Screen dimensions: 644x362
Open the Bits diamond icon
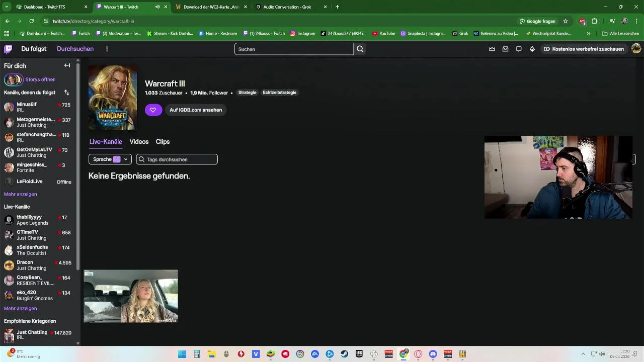pos(532,49)
